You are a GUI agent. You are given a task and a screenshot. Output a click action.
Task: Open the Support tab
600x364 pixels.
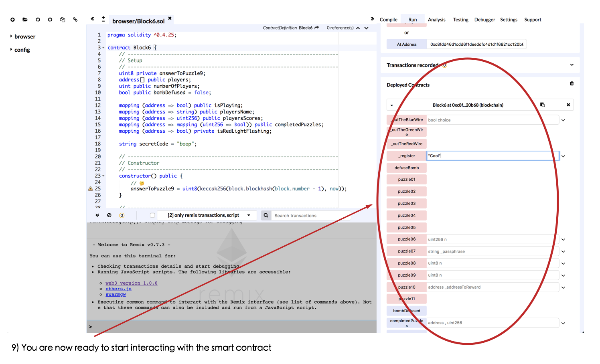point(533,20)
